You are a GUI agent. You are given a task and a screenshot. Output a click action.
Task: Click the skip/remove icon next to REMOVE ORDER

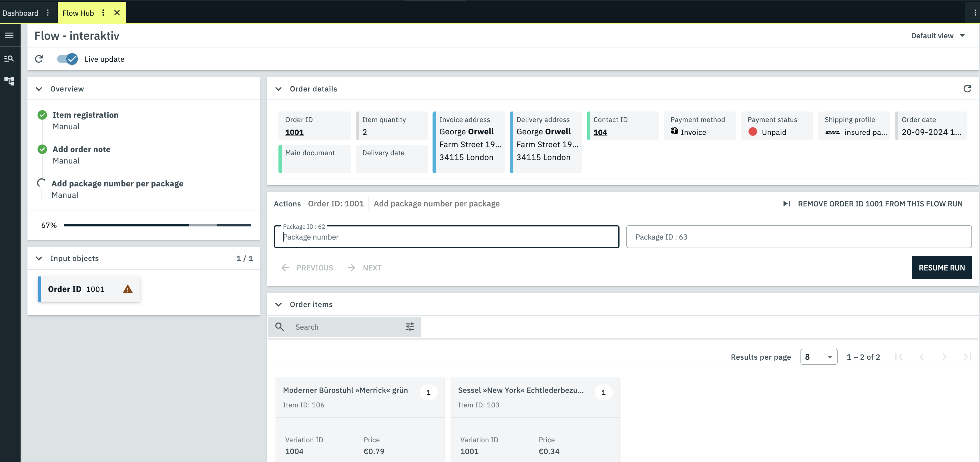tap(786, 204)
